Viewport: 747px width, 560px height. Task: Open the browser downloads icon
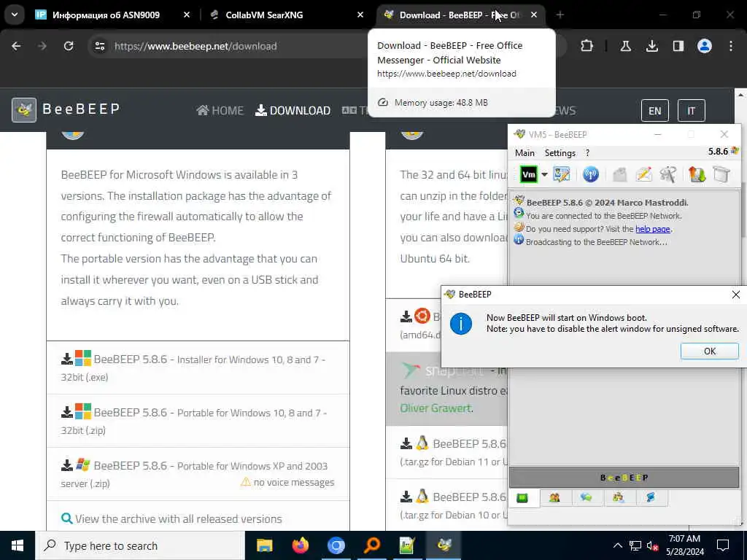click(x=651, y=46)
